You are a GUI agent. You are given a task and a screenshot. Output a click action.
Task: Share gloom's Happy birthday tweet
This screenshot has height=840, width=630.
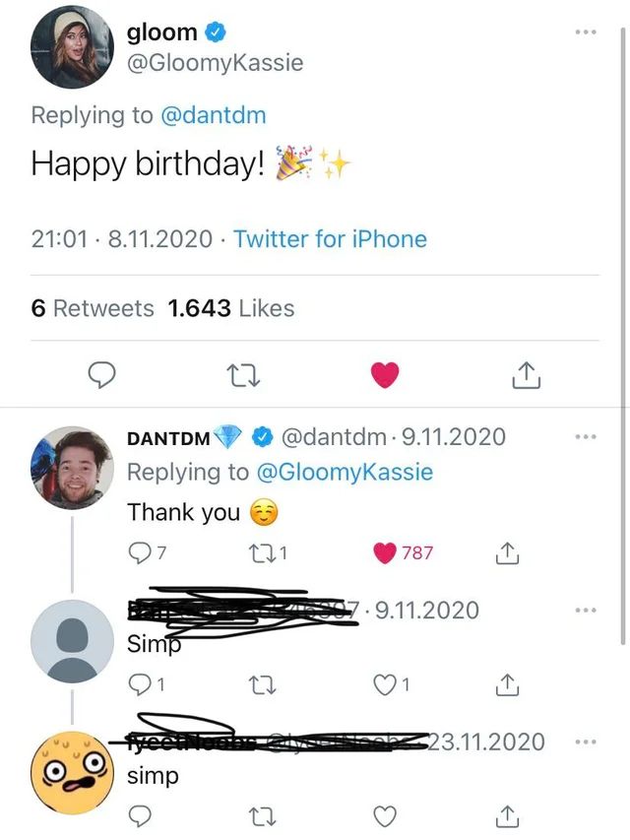[x=527, y=375]
